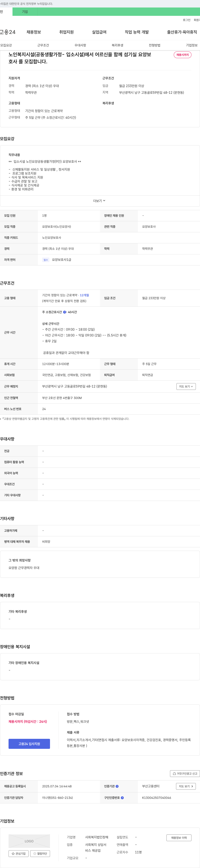Jump to the 우대사항 section tab
This screenshot has width=200, height=868.
[x=80, y=45]
